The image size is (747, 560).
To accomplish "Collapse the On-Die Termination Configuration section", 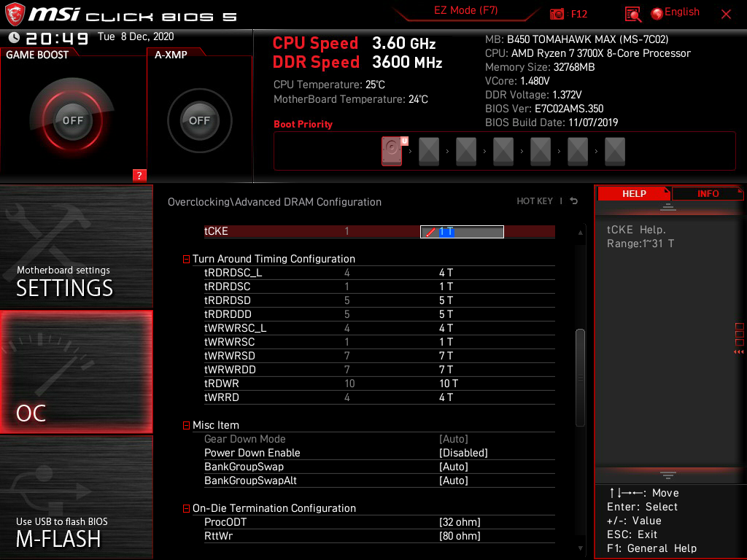I will click(x=187, y=508).
